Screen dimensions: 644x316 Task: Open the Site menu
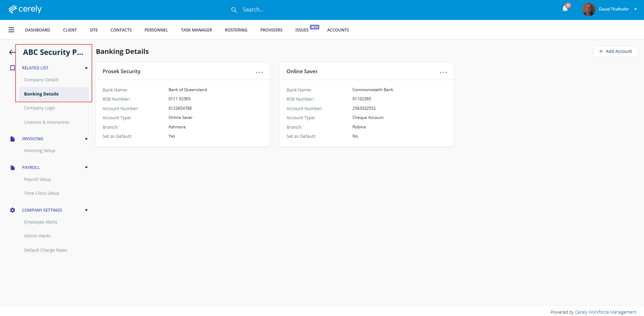93,30
